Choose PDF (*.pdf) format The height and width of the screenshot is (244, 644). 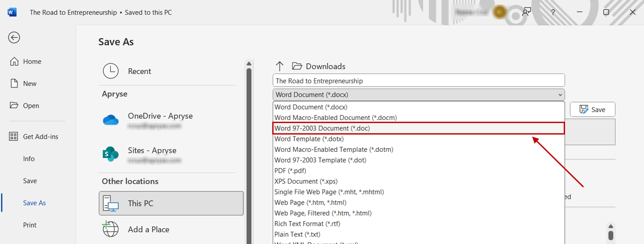(419, 171)
